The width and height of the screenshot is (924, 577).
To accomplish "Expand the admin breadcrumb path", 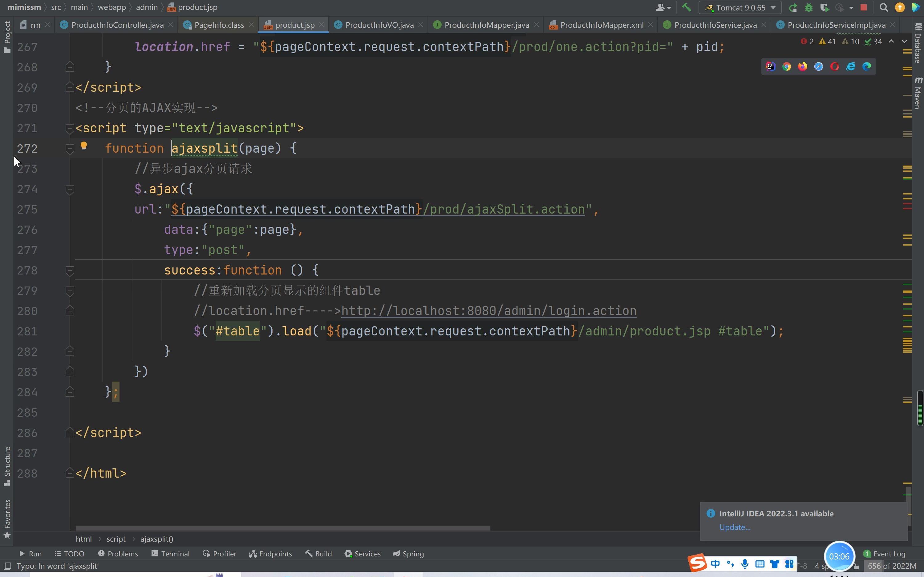I will (x=146, y=7).
